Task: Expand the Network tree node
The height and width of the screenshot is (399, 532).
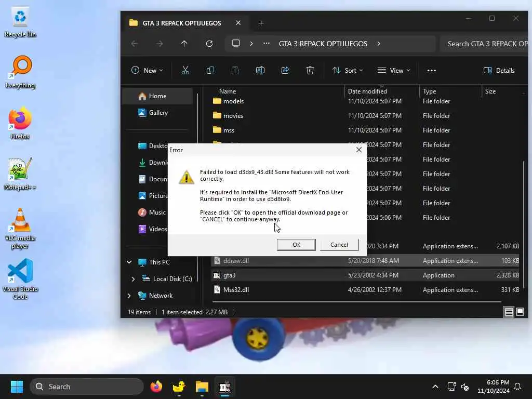Action: click(x=129, y=296)
